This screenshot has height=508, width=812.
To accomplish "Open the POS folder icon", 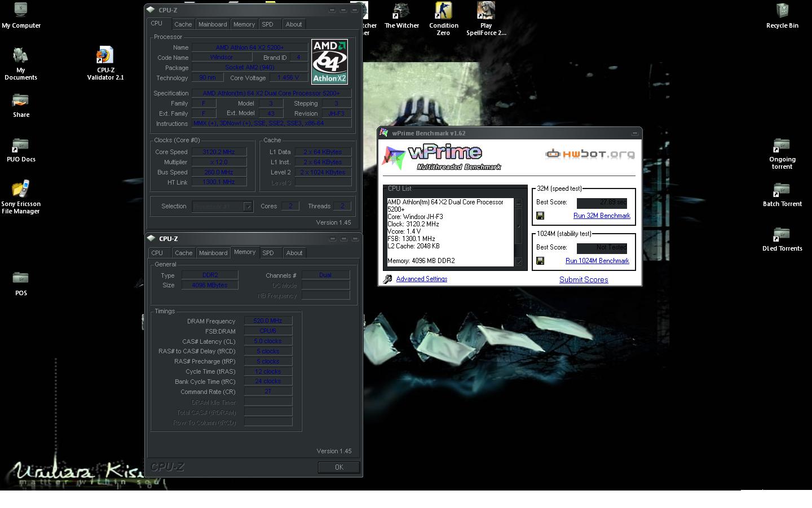I will click(x=21, y=283).
